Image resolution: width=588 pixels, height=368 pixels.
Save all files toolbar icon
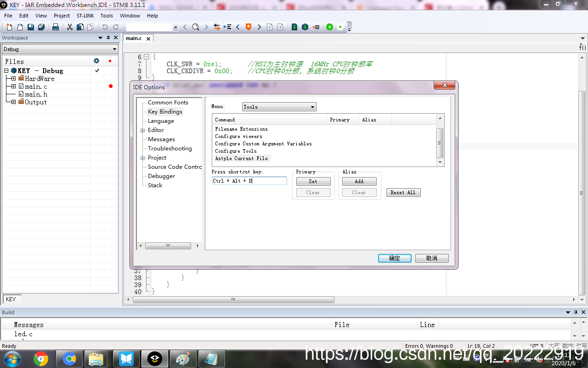(41, 27)
